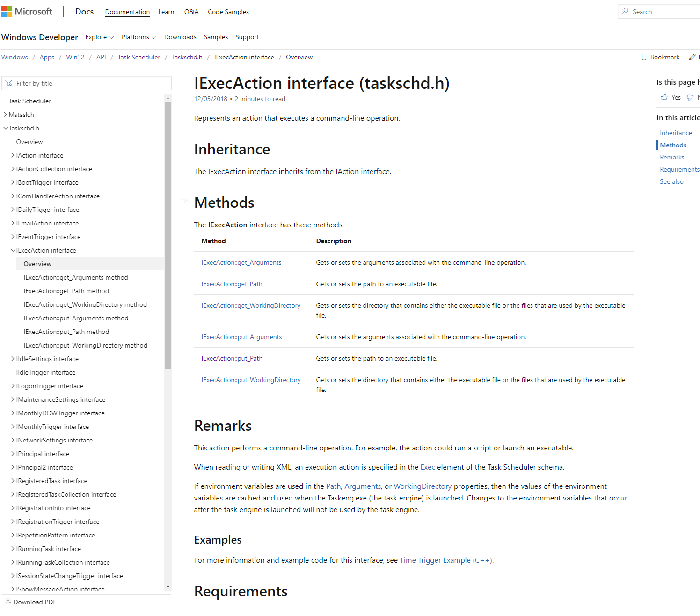Image resolution: width=700 pixels, height=616 pixels.
Task: Click the search magnifier icon
Action: click(625, 11)
